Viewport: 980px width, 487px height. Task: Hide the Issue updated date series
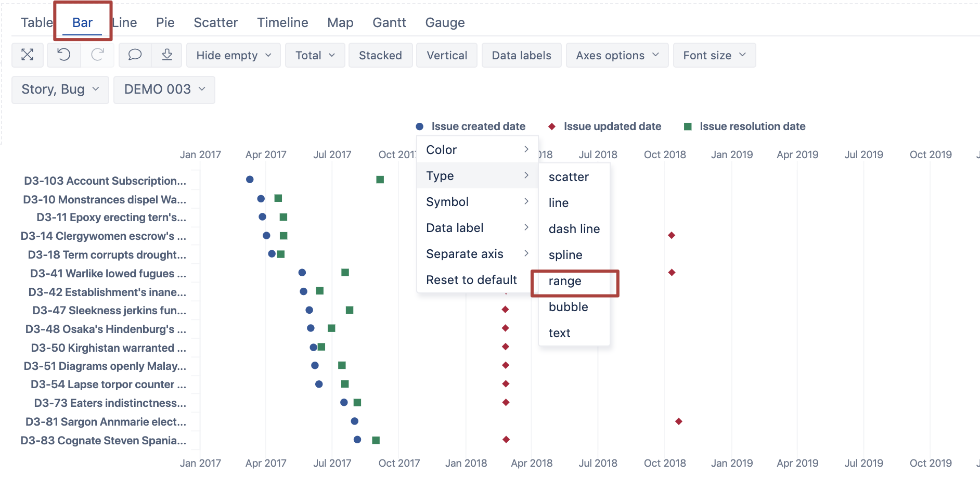point(605,126)
